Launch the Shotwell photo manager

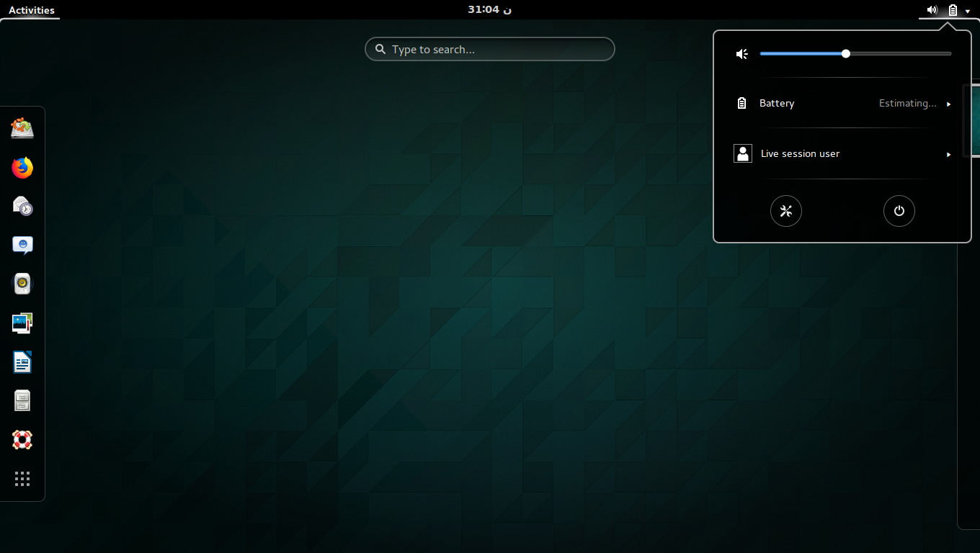[22, 323]
